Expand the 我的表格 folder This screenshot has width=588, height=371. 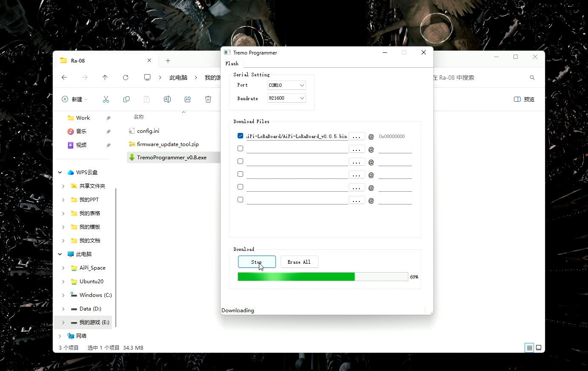point(63,213)
